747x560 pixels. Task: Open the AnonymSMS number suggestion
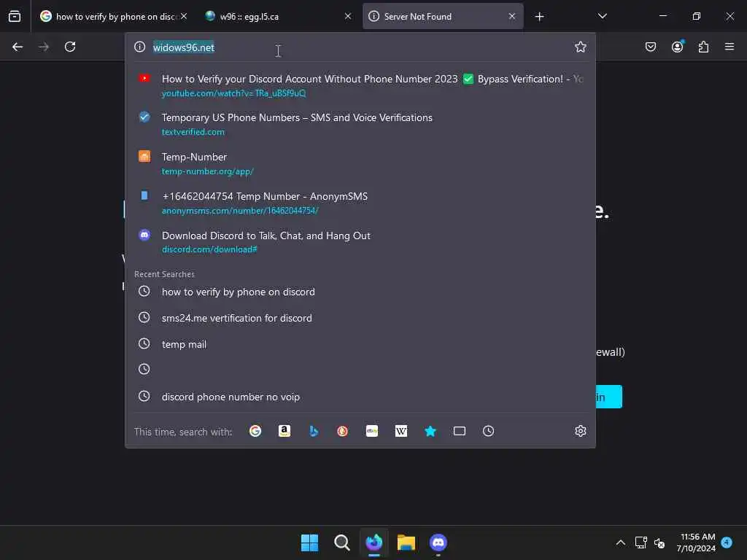coord(360,203)
